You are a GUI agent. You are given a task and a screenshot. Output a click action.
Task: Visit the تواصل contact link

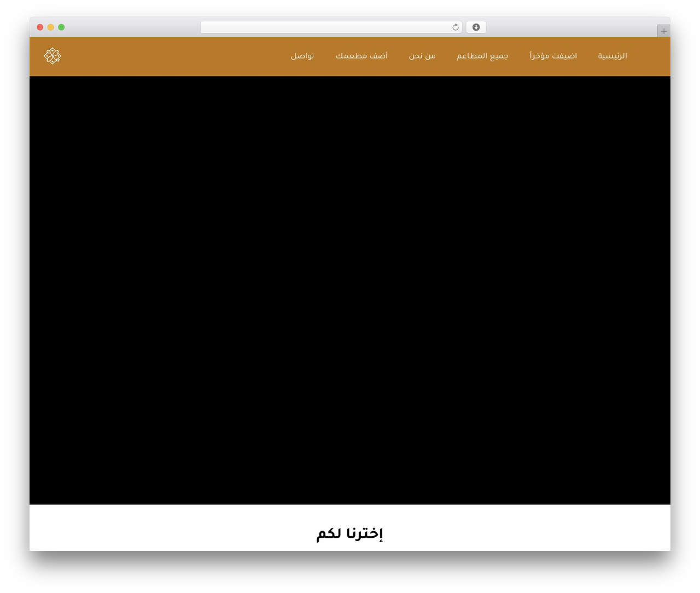point(302,56)
